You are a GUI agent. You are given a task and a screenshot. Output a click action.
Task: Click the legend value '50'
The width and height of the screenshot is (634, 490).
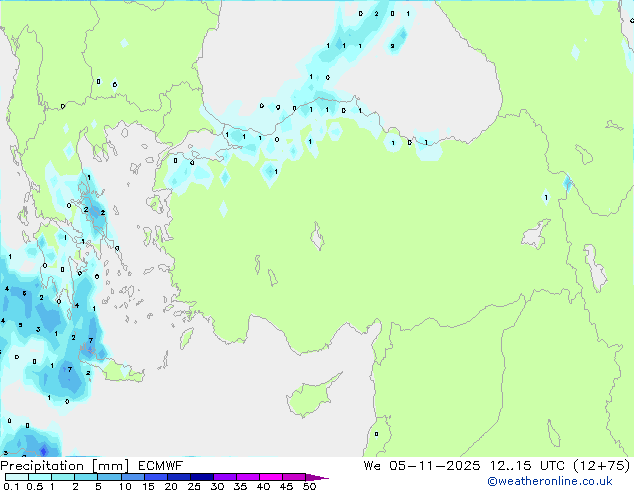pyautogui.click(x=310, y=486)
